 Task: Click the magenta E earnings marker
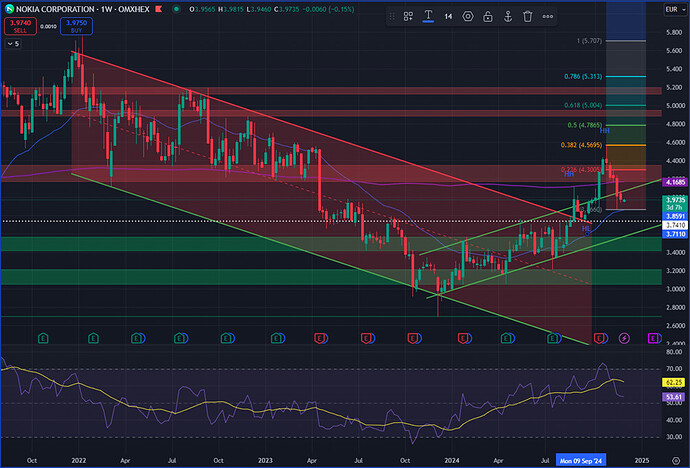(653, 338)
